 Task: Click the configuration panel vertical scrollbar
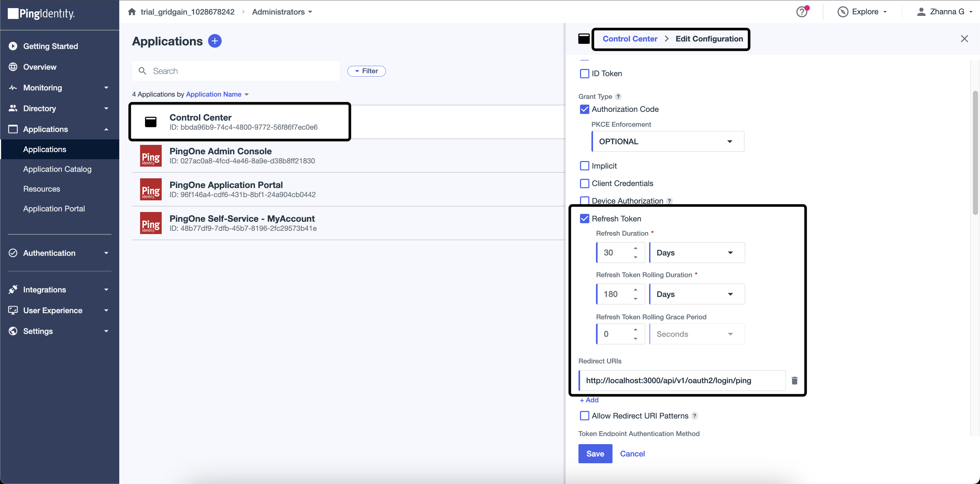pyautogui.click(x=976, y=152)
